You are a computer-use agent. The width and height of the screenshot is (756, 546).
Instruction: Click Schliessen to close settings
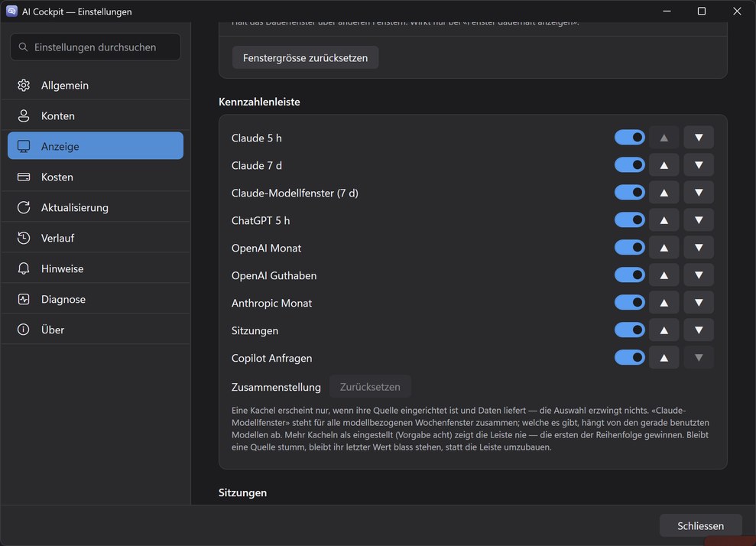[700, 526]
